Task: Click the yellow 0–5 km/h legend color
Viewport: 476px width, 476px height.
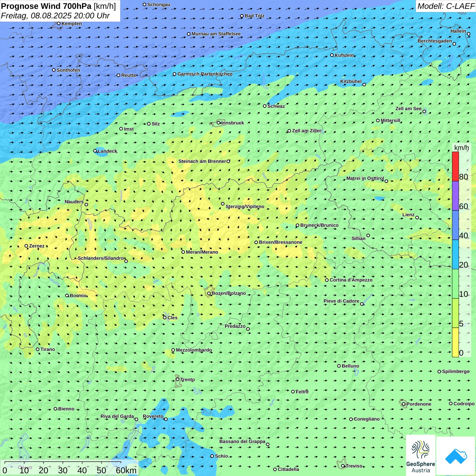Action: click(x=455, y=342)
